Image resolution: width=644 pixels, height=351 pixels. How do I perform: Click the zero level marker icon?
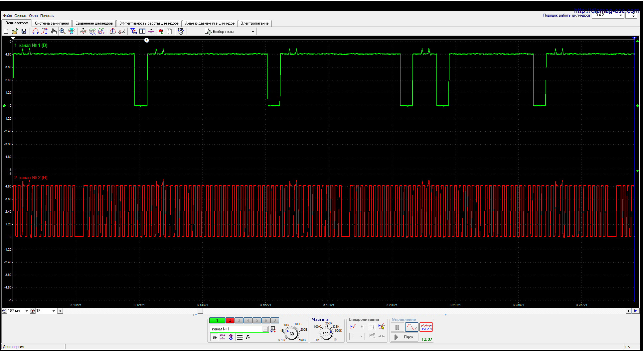(122, 31)
